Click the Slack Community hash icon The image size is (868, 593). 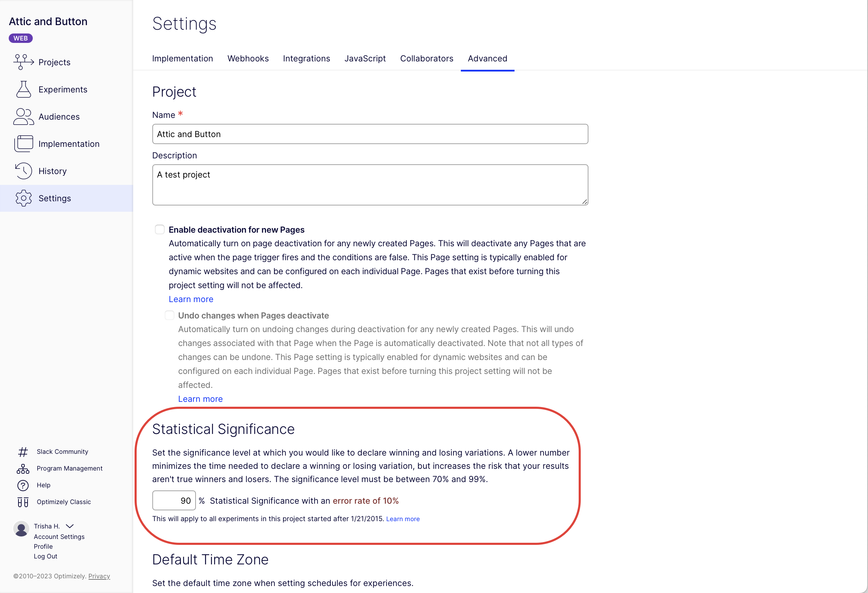pyautogui.click(x=23, y=452)
